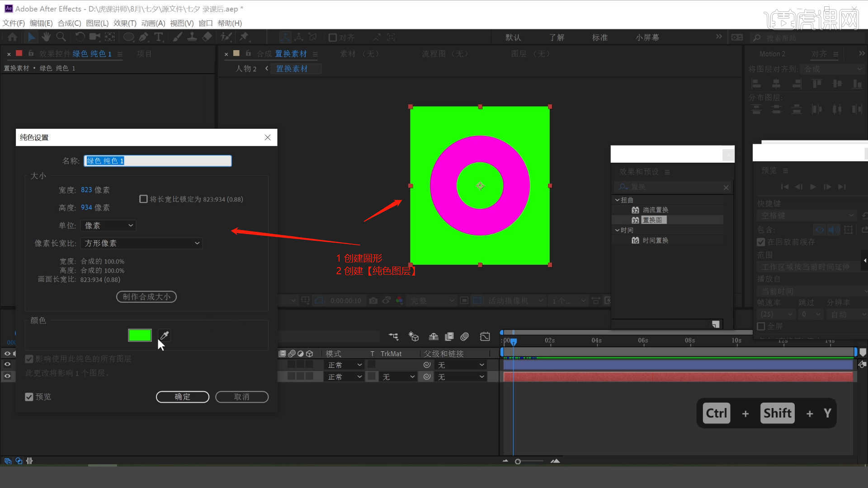868x488 pixels.
Task: Enable the timeline motion blur icon
Action: pyautogui.click(x=464, y=337)
